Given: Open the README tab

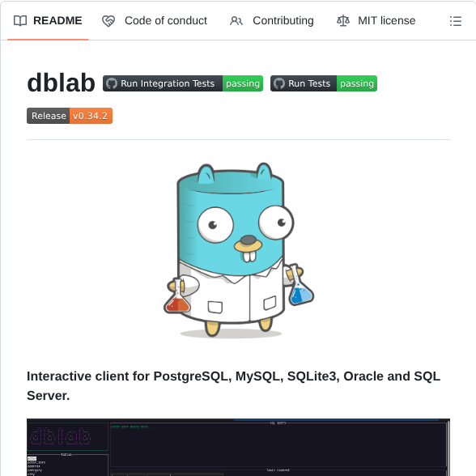Looking at the screenshot, I should (48, 21).
